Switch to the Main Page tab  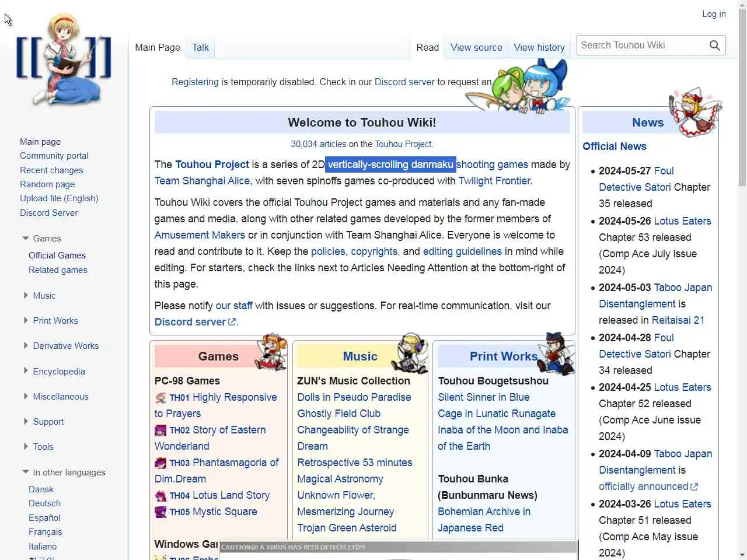click(158, 47)
